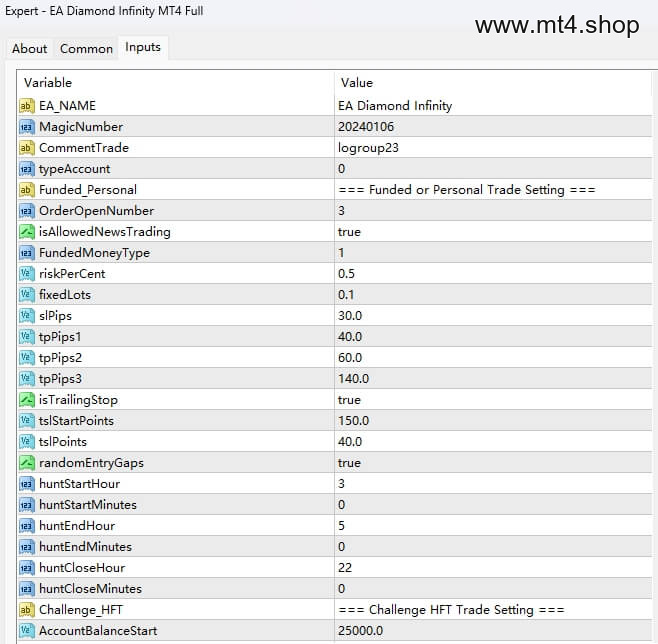Click the double icon beside tpPips1

pyautogui.click(x=26, y=336)
